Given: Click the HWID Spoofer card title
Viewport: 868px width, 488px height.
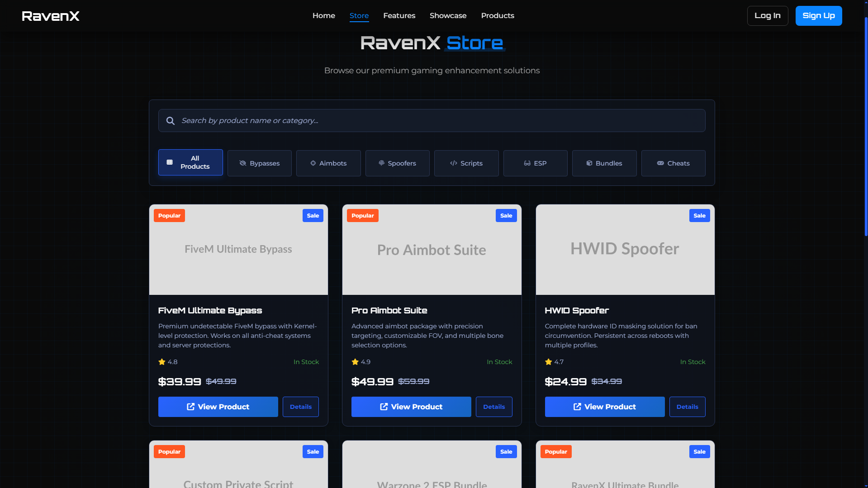Looking at the screenshot, I should click(x=577, y=311).
